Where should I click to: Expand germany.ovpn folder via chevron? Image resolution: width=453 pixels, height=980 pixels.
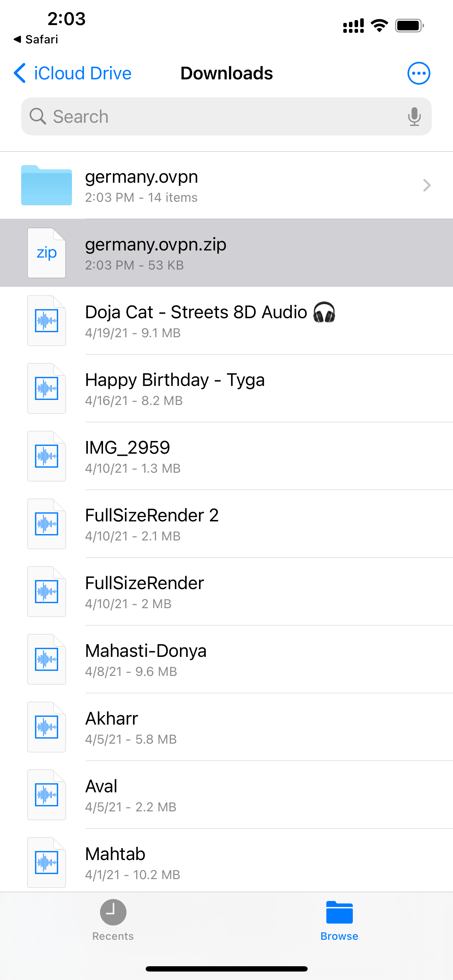click(427, 185)
